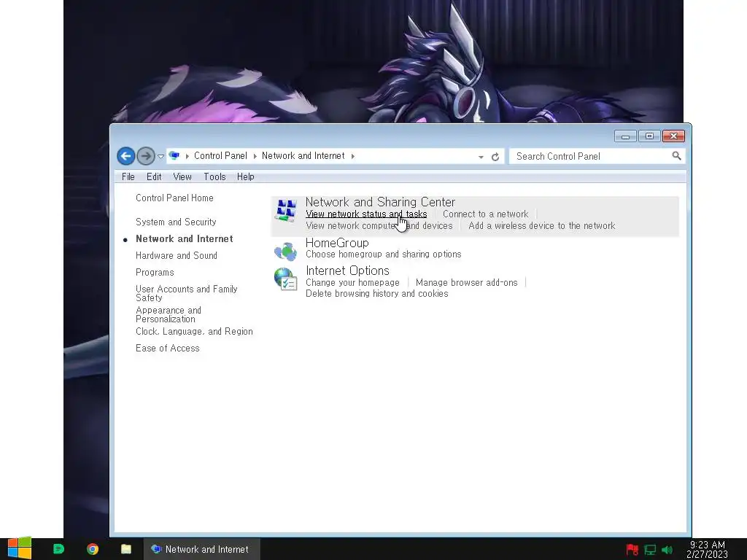Click the HomeGroup icon

click(285, 251)
